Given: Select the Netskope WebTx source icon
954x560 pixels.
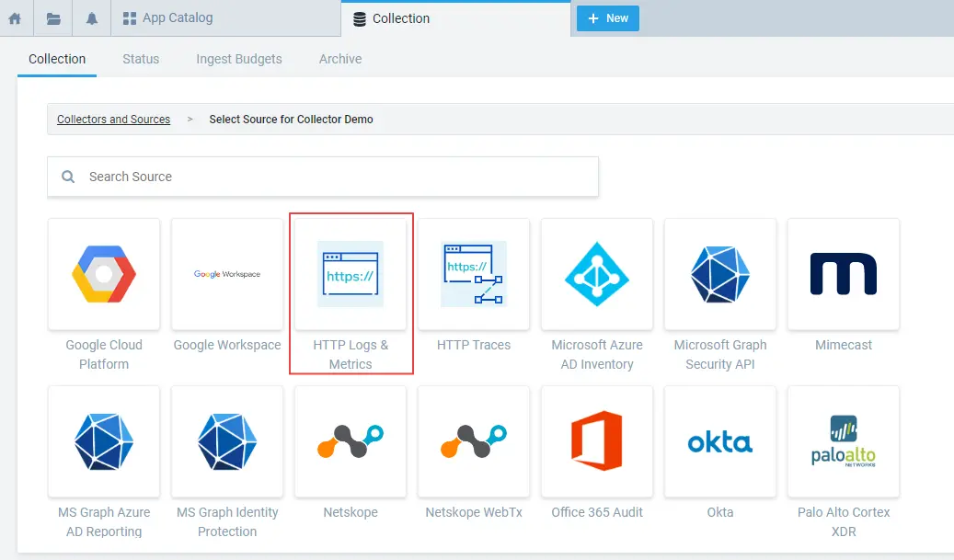Looking at the screenshot, I should click(474, 441).
